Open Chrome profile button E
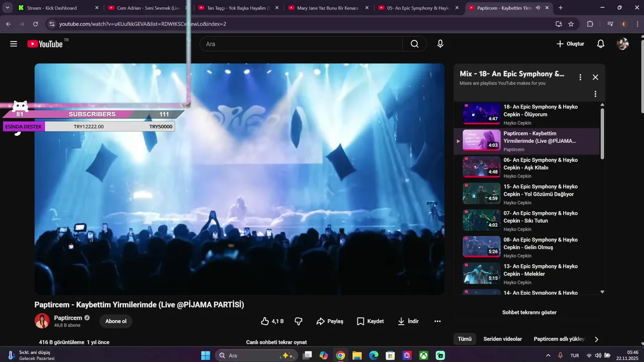This screenshot has width=644, height=362. tap(624, 24)
